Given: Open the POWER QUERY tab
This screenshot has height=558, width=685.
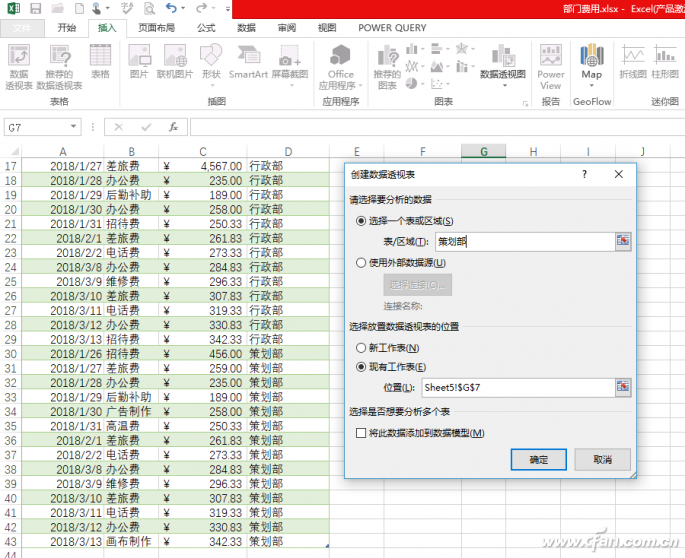Looking at the screenshot, I should pos(392,28).
